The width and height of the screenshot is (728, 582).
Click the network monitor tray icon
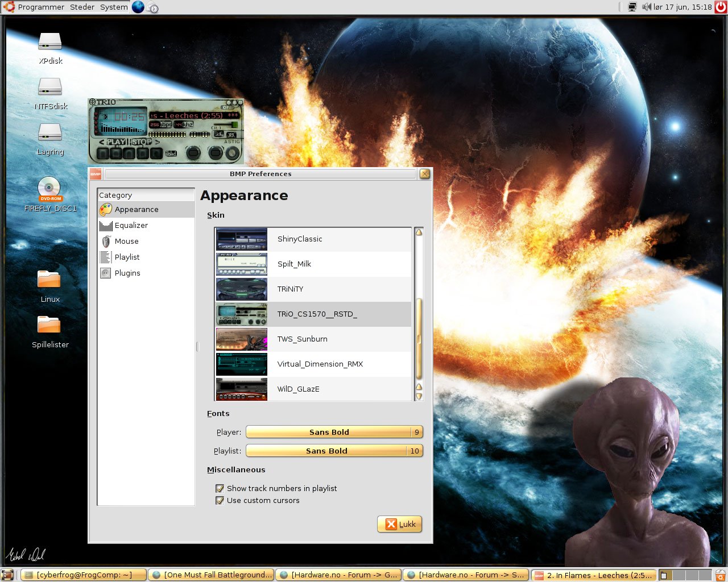coord(632,7)
